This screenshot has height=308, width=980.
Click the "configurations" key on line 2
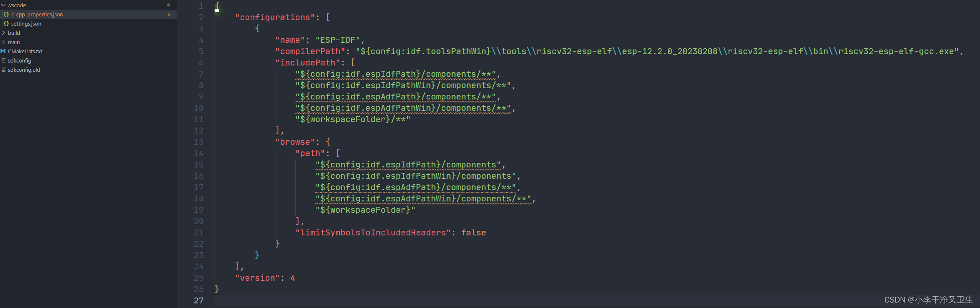pos(275,17)
